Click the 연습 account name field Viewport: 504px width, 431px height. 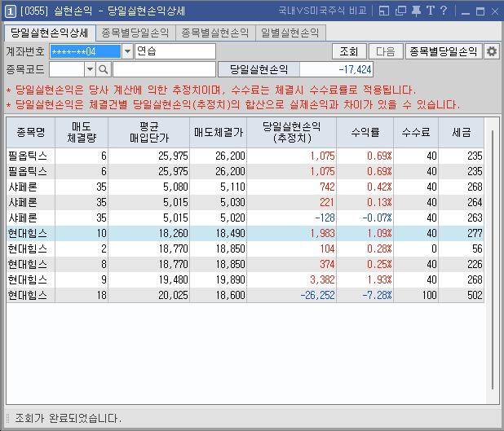(x=175, y=51)
